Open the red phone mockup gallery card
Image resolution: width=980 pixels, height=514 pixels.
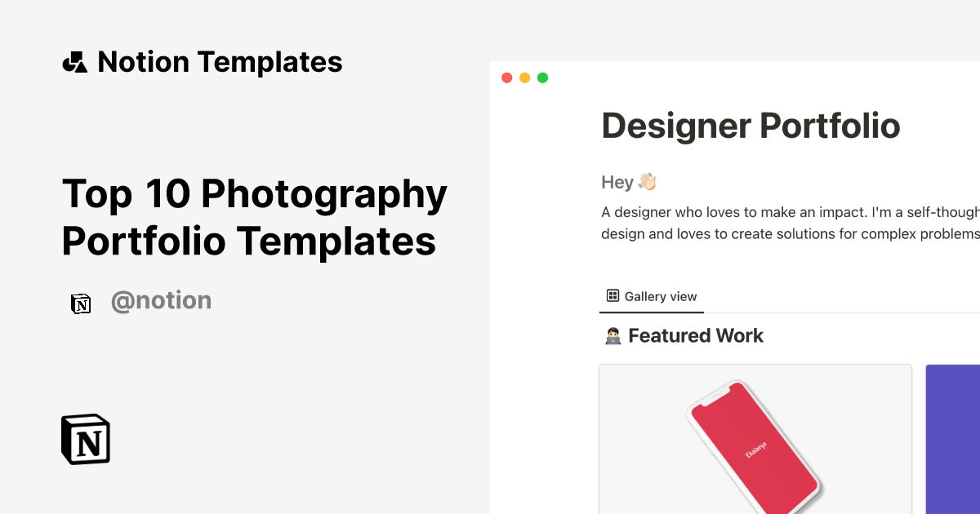point(755,439)
